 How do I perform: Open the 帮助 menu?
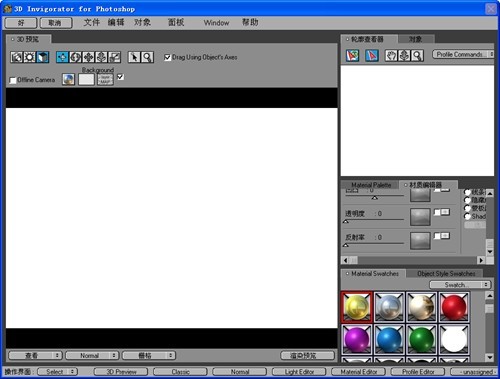(250, 22)
